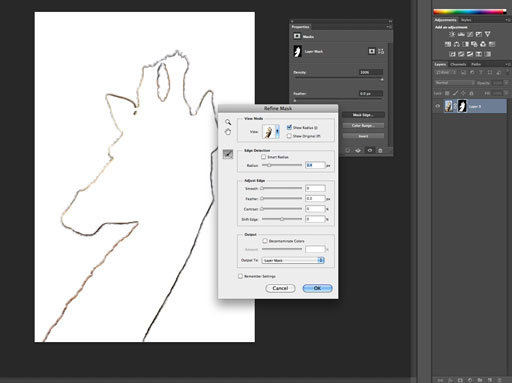Image resolution: width=512 pixels, height=383 pixels.
Task: Add a Curves adjustment
Action: (x=470, y=34)
